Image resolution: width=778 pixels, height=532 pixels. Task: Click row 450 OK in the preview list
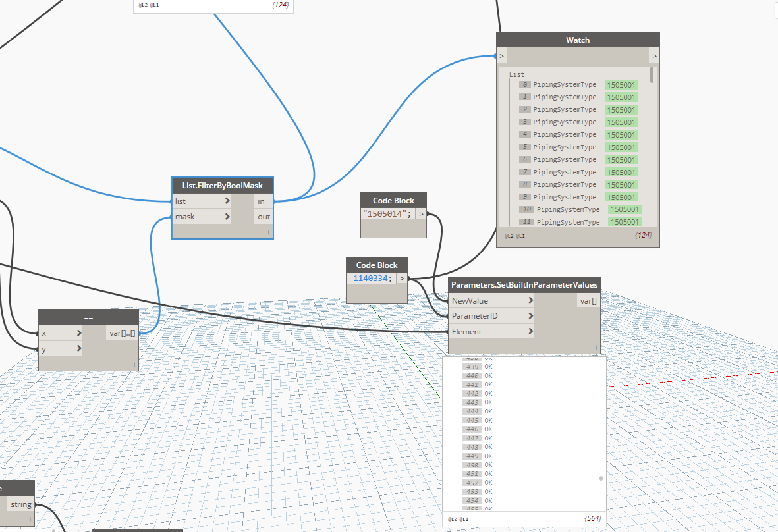pos(478,465)
